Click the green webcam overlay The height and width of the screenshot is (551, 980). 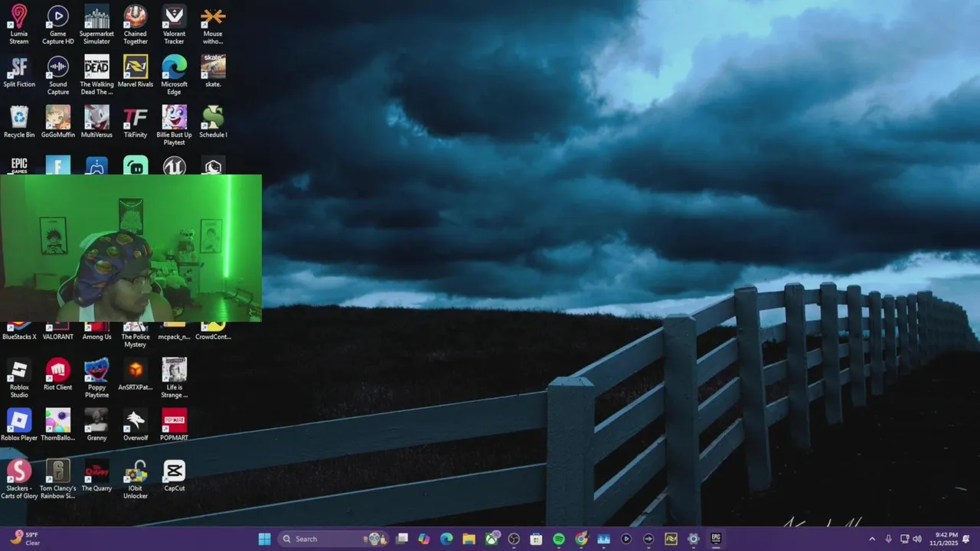tap(131, 248)
